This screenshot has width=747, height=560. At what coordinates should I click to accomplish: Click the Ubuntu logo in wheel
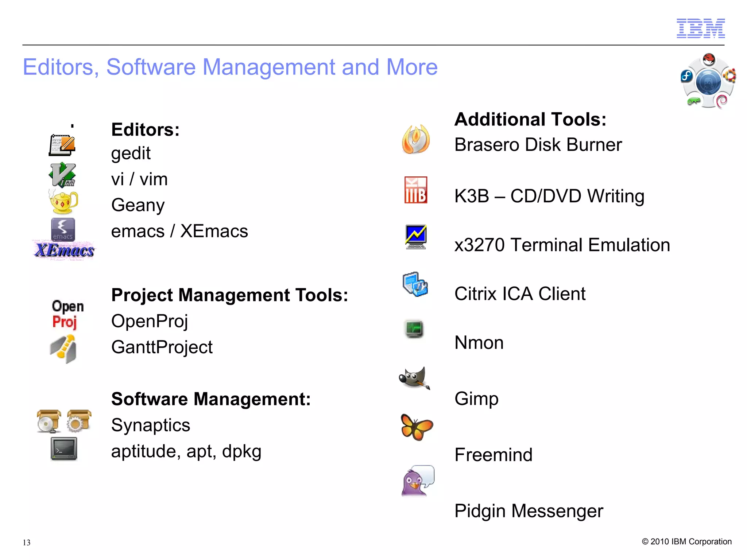pyautogui.click(x=730, y=75)
